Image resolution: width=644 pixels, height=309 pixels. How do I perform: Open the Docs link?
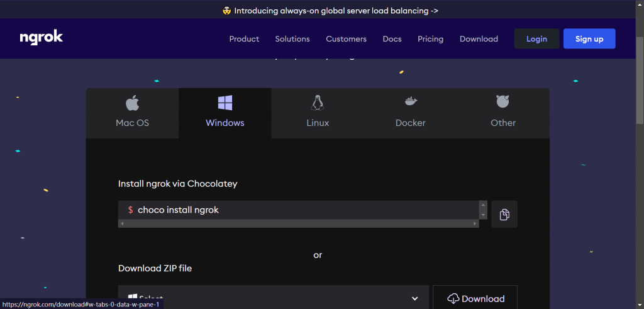[x=392, y=39]
